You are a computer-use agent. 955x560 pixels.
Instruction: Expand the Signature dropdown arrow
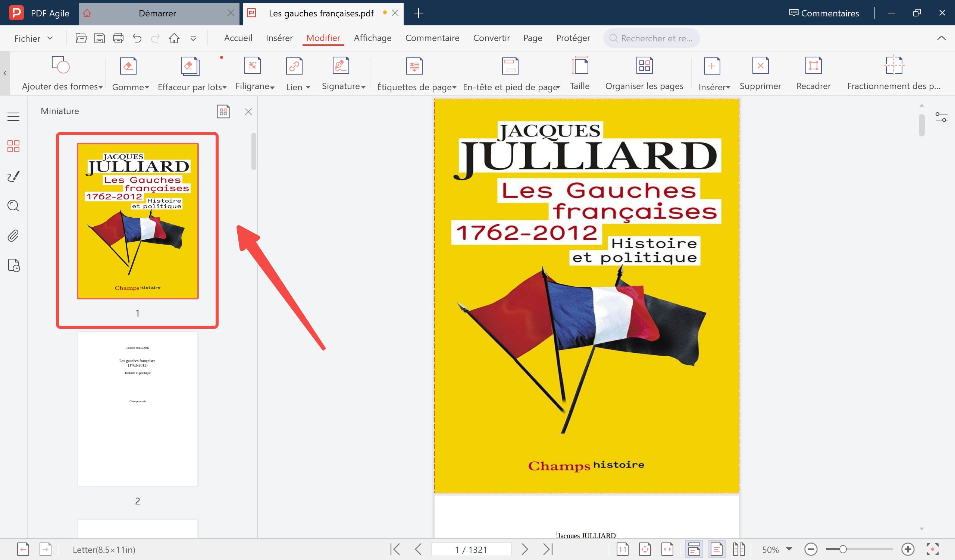click(363, 87)
